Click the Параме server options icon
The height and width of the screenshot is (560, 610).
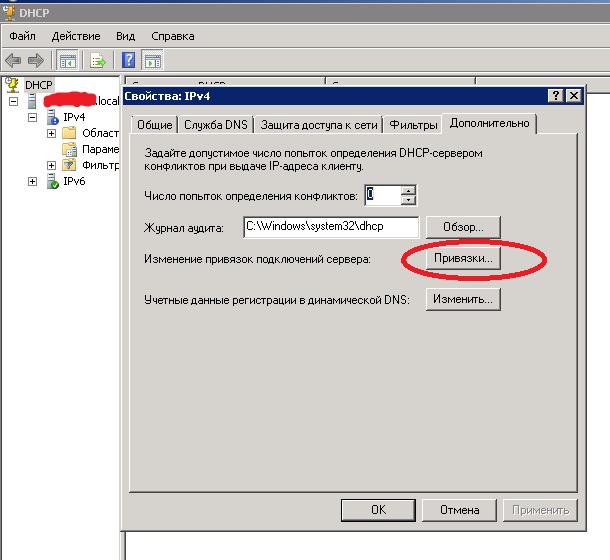69,149
